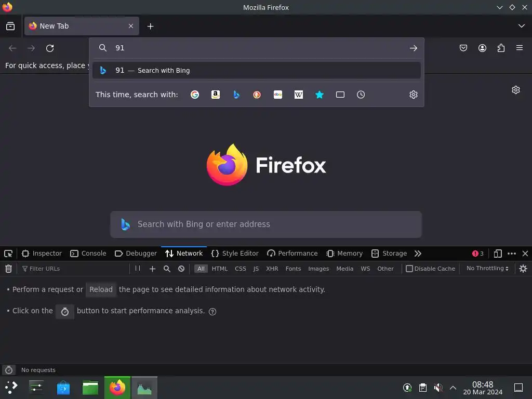The height and width of the screenshot is (399, 532).
Task: Search this time with Bing icon
Action: pyautogui.click(x=236, y=95)
